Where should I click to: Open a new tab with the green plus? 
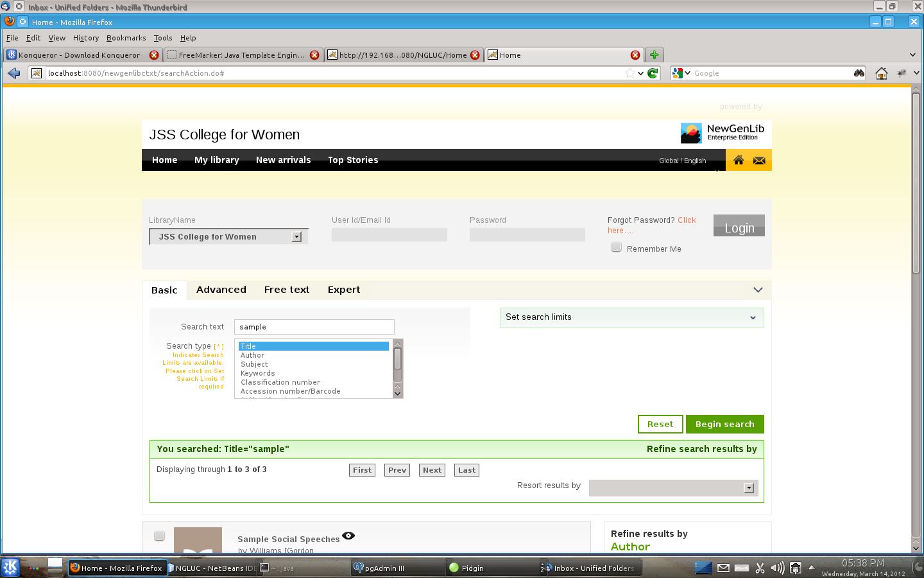[654, 55]
